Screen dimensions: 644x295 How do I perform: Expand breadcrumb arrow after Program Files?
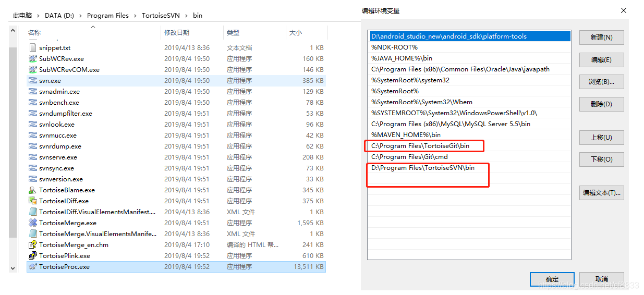click(135, 16)
